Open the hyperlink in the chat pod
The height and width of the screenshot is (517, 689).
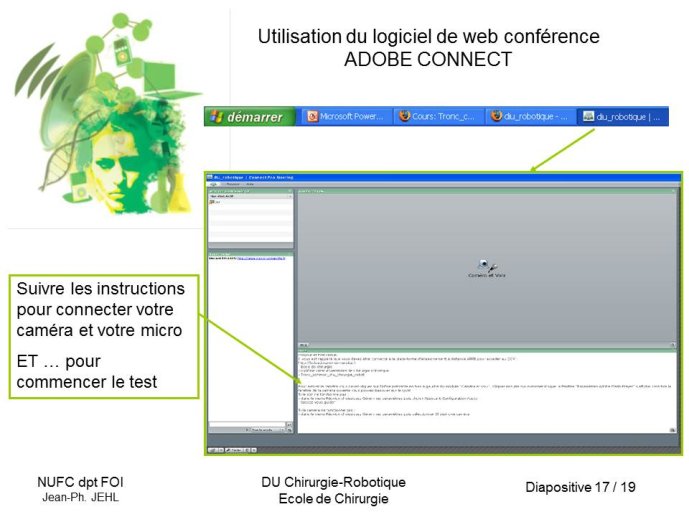(261, 258)
